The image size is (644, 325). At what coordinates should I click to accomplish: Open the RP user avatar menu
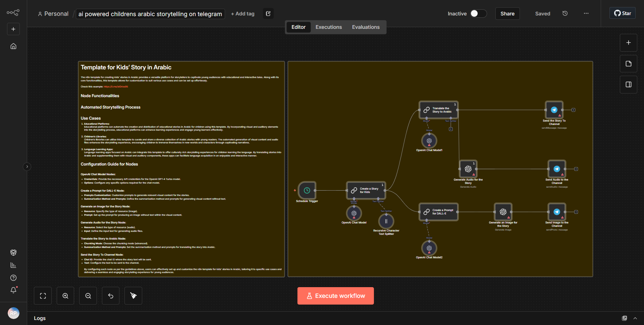click(x=13, y=313)
